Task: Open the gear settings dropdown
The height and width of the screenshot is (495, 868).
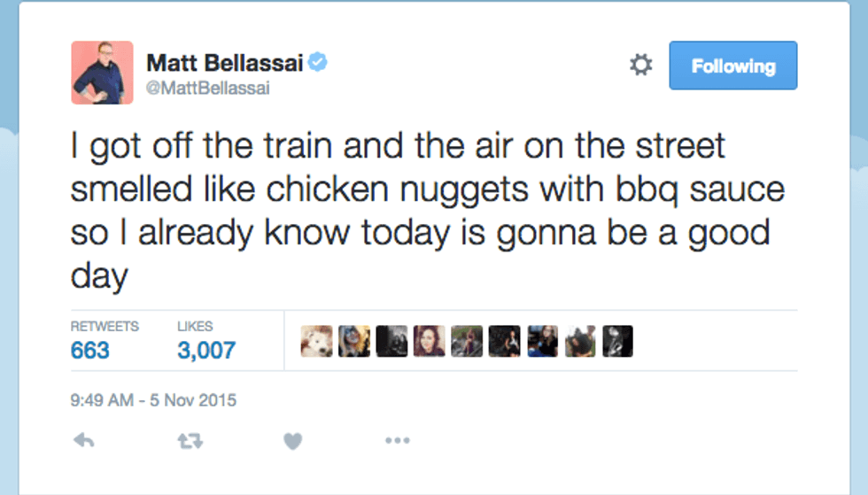Action: (640, 65)
